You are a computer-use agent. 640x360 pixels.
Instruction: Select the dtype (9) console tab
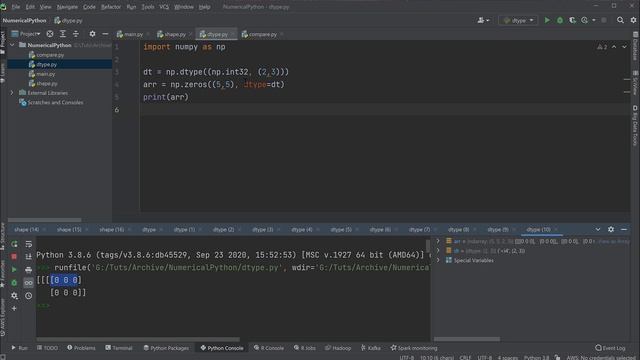[498, 229]
